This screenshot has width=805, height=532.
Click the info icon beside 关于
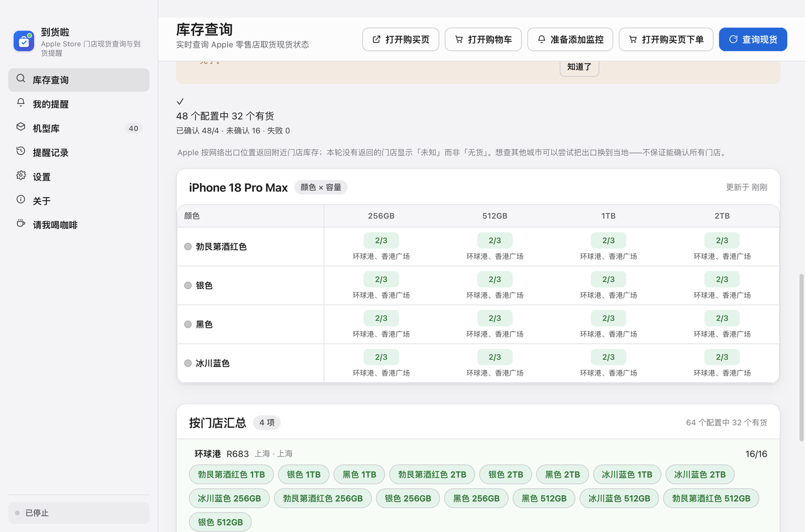21,200
